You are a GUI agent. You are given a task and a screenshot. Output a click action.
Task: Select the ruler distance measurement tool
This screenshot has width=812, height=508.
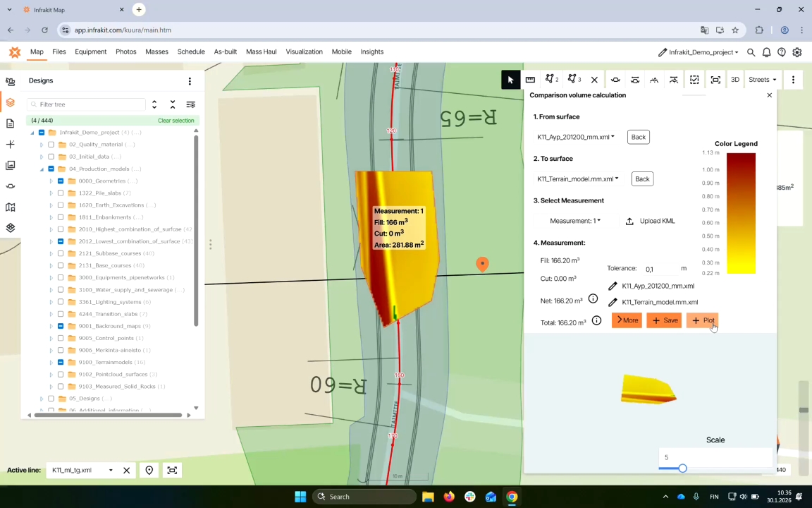click(530, 80)
